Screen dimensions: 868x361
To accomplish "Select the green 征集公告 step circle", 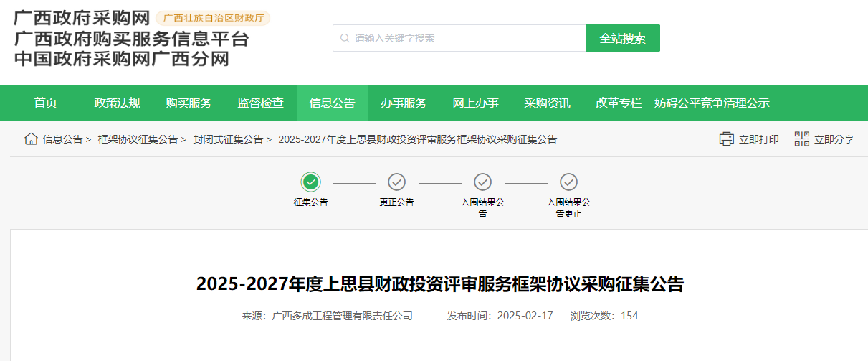I will 311,182.
